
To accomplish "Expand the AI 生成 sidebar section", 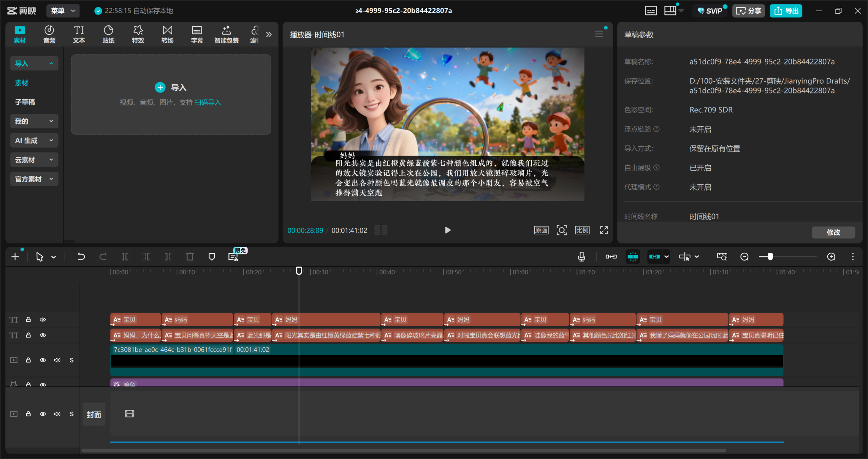I will (x=34, y=140).
